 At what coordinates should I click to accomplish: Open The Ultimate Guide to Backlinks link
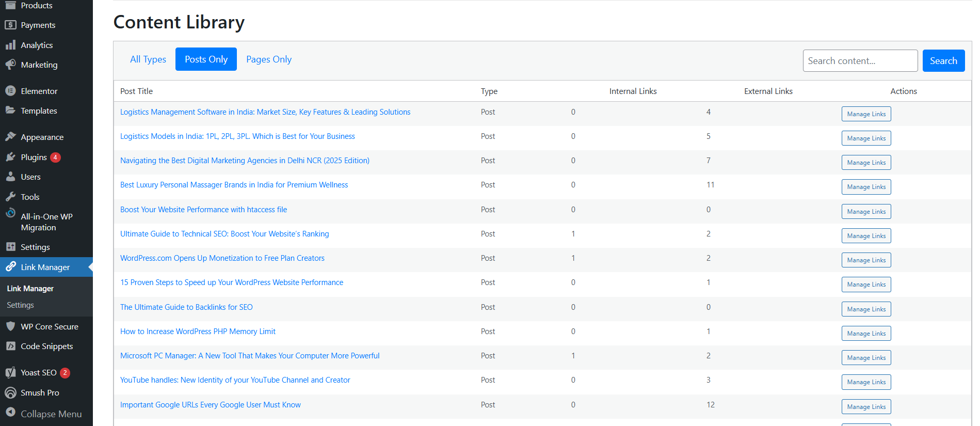click(x=186, y=307)
